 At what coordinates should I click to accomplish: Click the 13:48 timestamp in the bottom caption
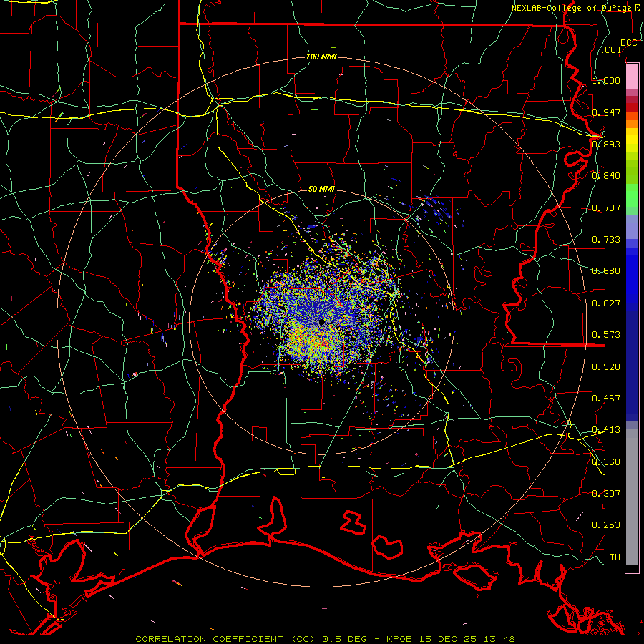(499, 639)
